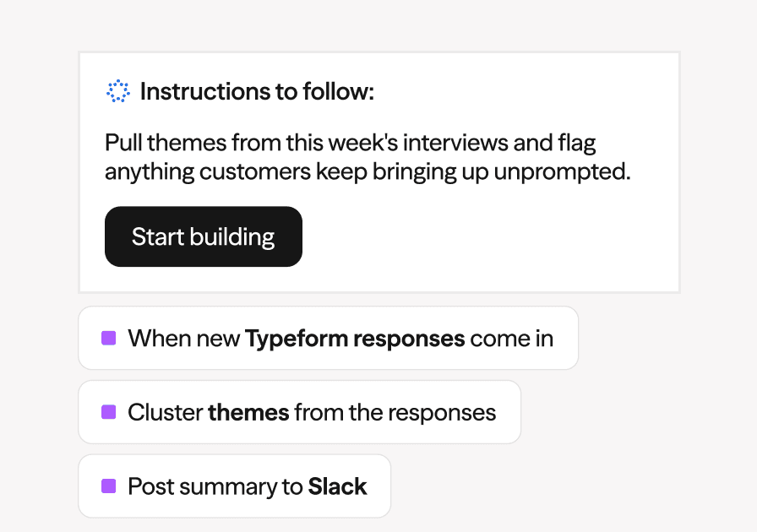The image size is (757, 532).
Task: Click empty space right of Start building
Action: (x=482, y=236)
